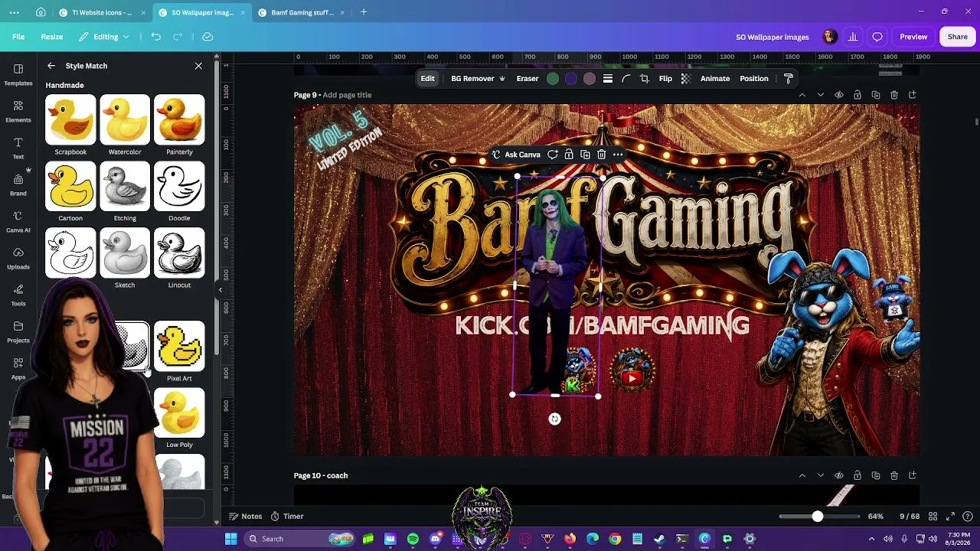Rotate the selected image handle

coord(554,419)
